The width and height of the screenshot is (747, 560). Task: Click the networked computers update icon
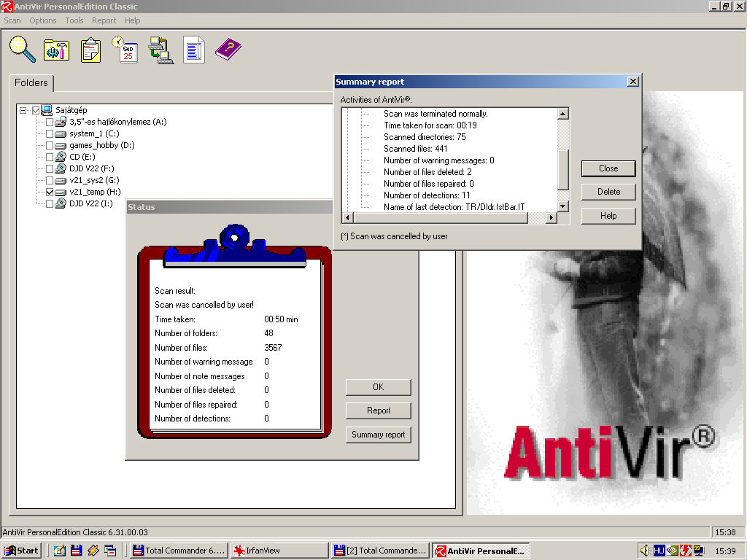click(x=160, y=50)
